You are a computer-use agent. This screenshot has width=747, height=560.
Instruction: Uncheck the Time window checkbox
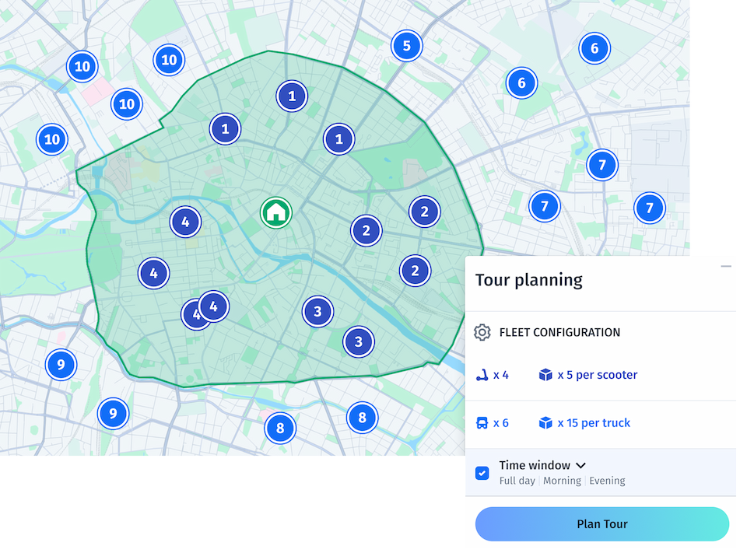pos(482,473)
